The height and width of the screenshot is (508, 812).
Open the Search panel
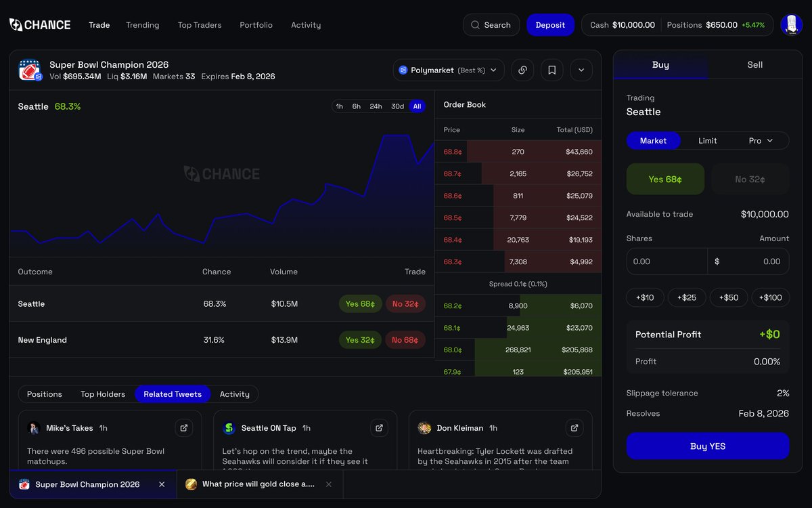point(491,24)
